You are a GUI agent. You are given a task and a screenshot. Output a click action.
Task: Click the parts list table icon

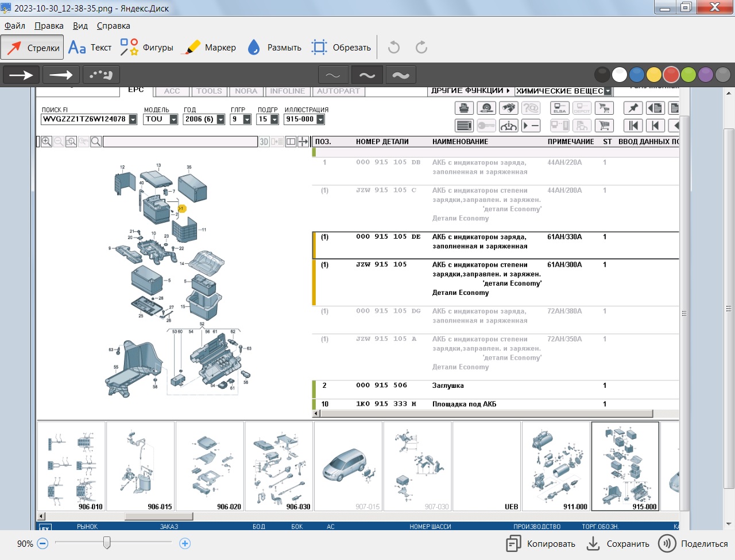click(x=464, y=126)
